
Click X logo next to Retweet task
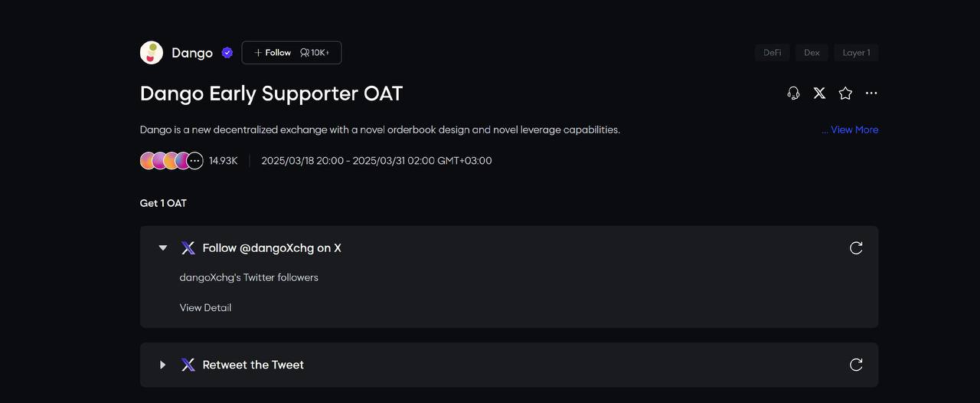(188, 365)
